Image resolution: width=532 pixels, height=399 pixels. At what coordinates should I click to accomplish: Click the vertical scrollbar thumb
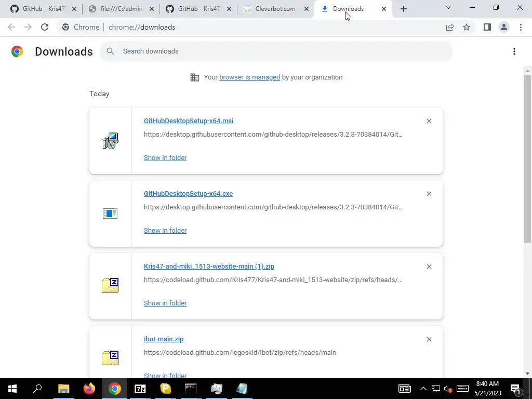tap(527, 158)
